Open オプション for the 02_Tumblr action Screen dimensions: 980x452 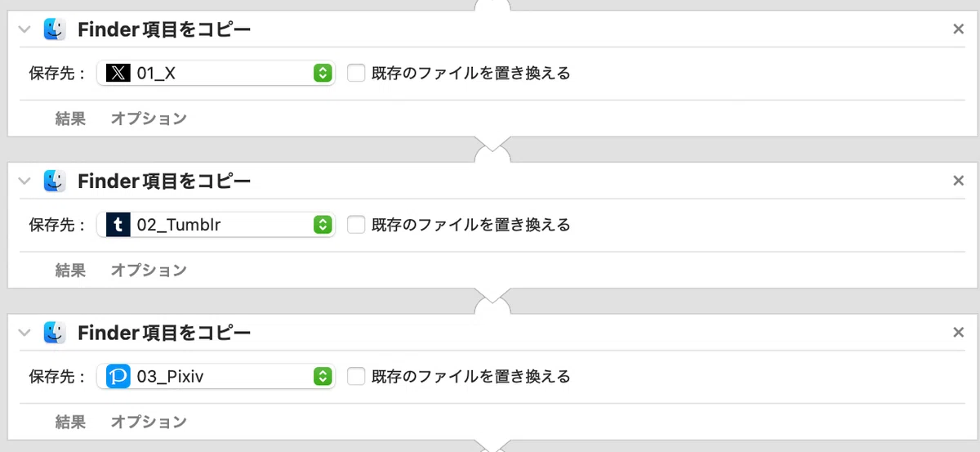[x=149, y=270]
